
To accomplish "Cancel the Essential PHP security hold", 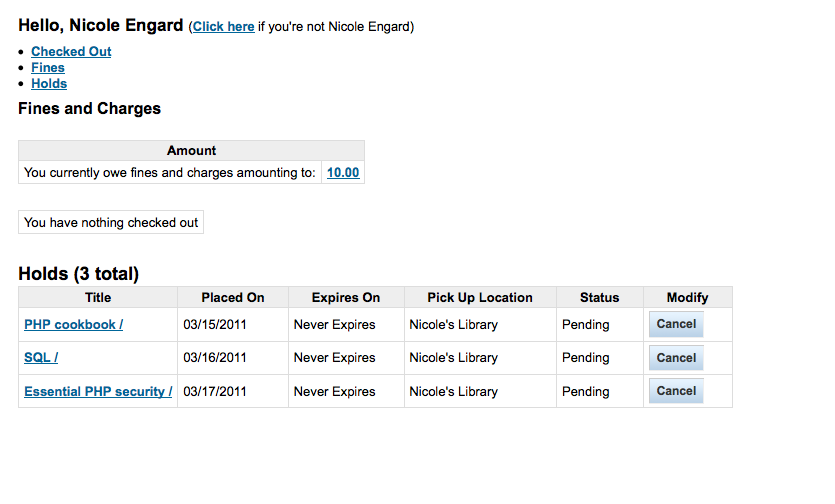I will pos(676,391).
